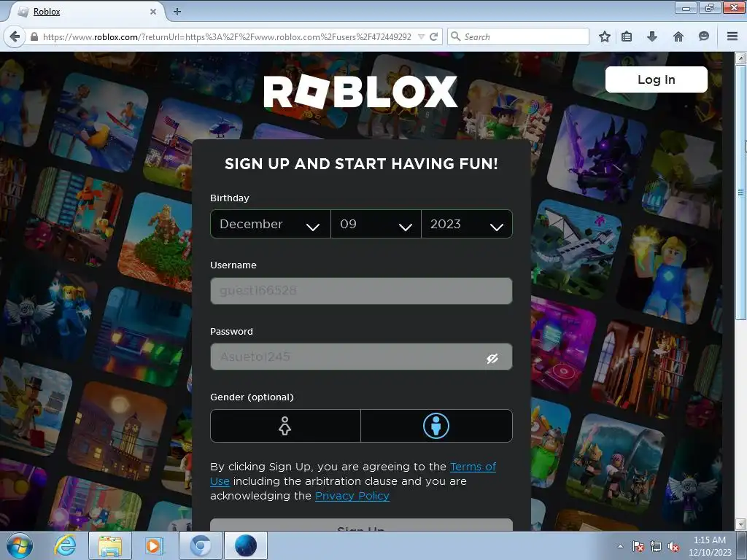Switch to Chrome on the taskbar
747x560 pixels.
point(201,545)
